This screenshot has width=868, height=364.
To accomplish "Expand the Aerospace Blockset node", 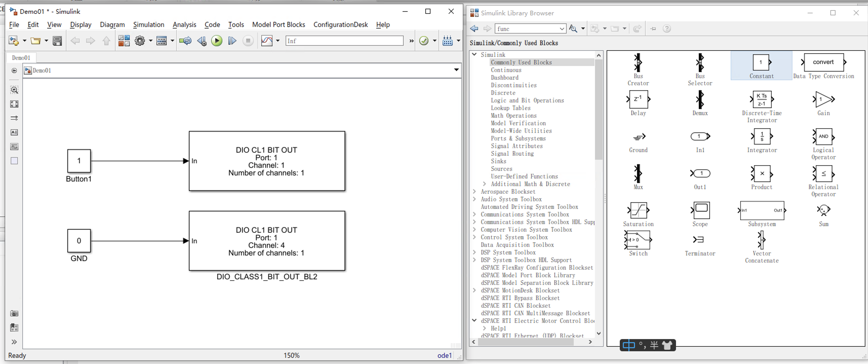I will (x=475, y=191).
